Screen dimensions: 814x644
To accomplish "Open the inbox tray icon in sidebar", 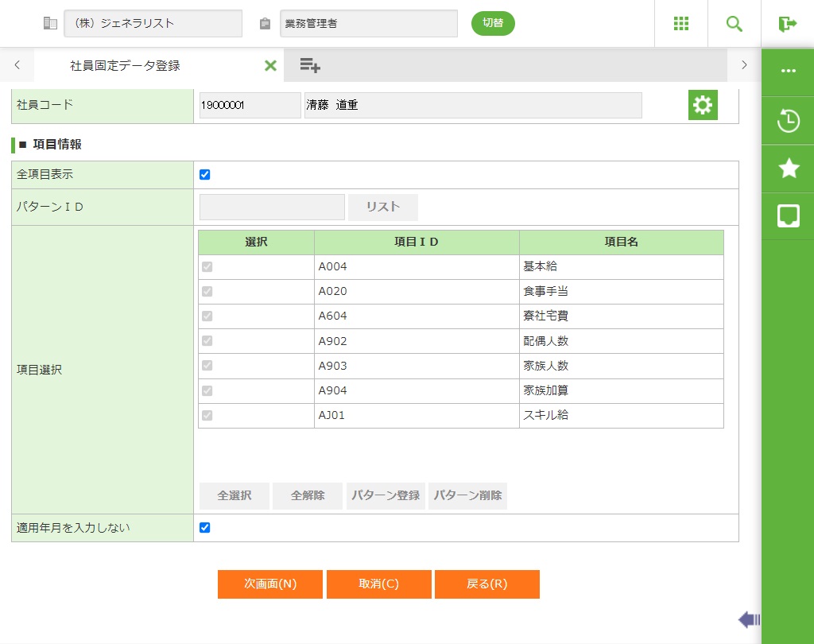I will coord(788,215).
